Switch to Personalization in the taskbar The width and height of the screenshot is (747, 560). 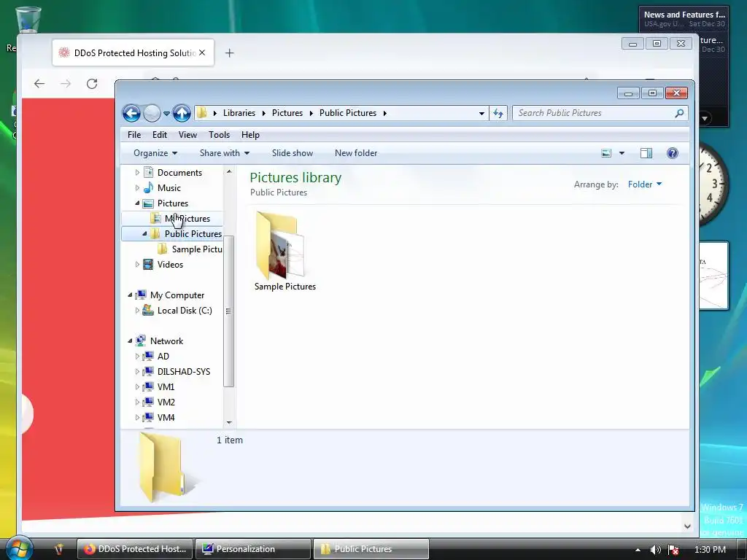pos(252,549)
